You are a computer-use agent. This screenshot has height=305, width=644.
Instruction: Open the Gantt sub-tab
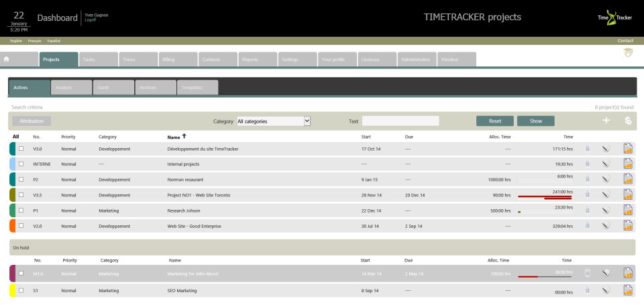point(114,87)
